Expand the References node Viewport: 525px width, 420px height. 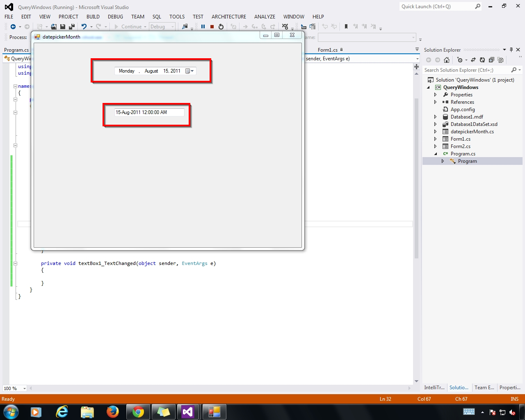point(435,102)
